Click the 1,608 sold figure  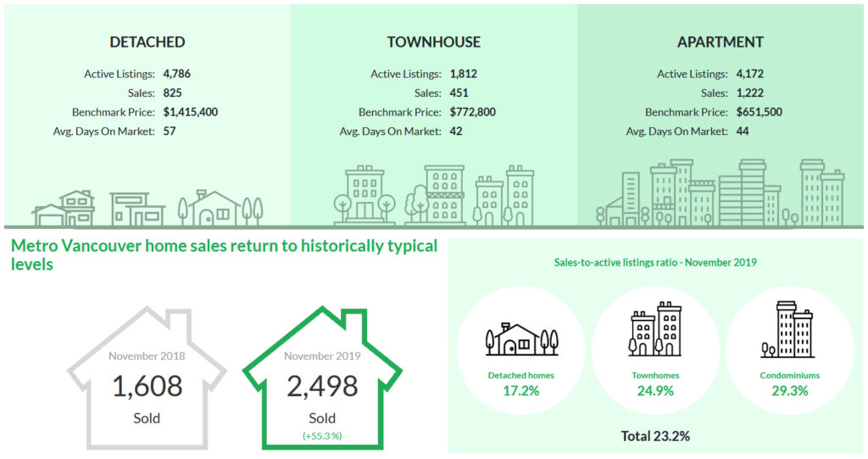pos(147,386)
